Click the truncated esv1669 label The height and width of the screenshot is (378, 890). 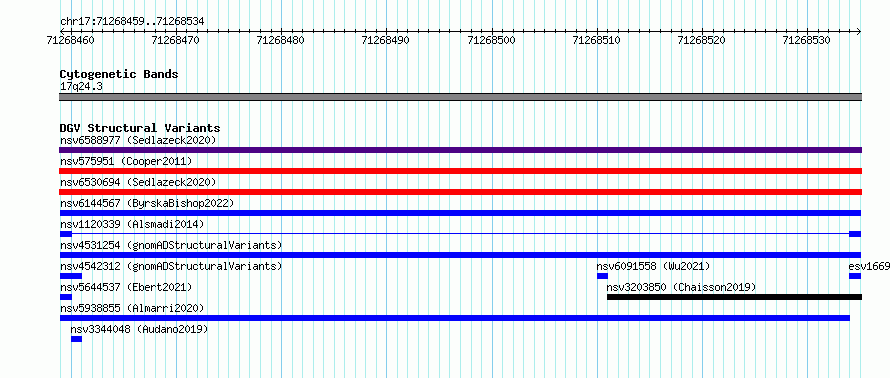click(x=869, y=266)
